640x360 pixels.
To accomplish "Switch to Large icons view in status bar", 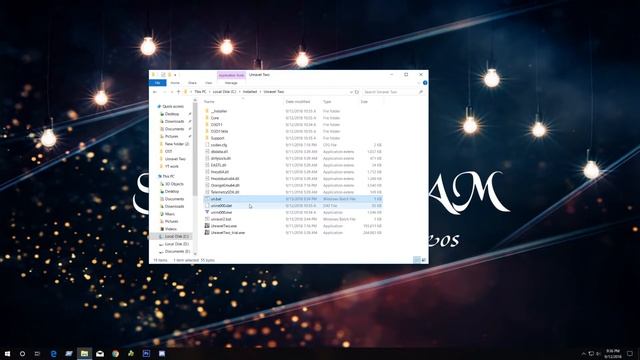I will pos(424,260).
